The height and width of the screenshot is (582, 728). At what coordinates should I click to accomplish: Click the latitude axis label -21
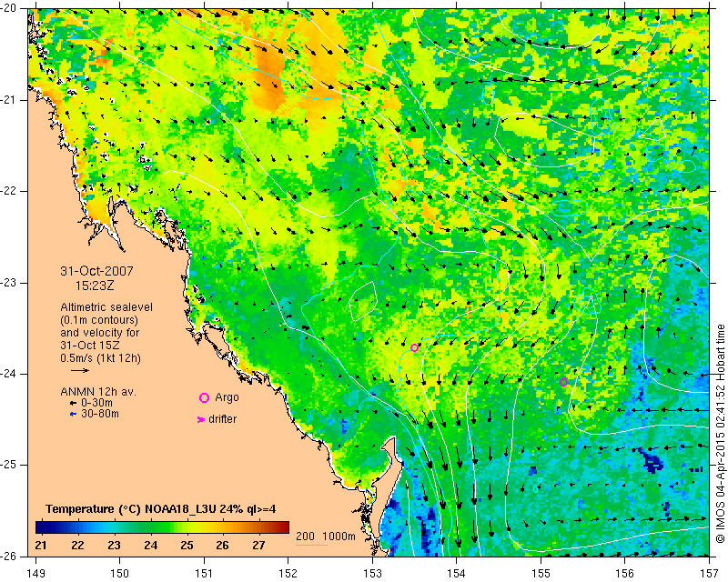(9, 100)
